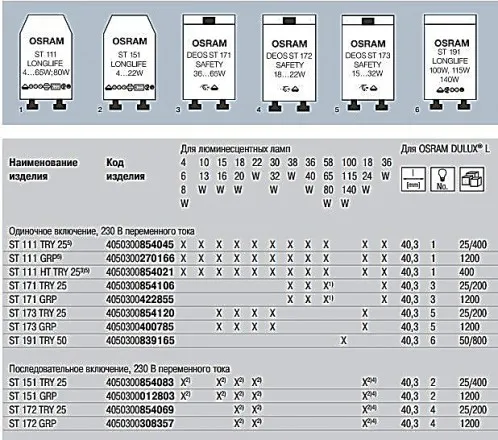Select the 'ST 171 GRP' product name
This screenshot has height=440, width=498.
(33, 299)
